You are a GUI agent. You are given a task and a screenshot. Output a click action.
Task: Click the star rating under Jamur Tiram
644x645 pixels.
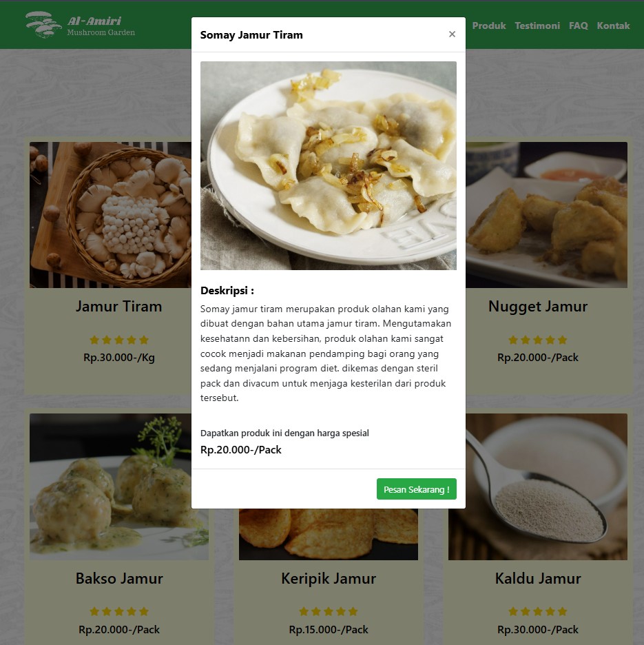pyautogui.click(x=119, y=340)
